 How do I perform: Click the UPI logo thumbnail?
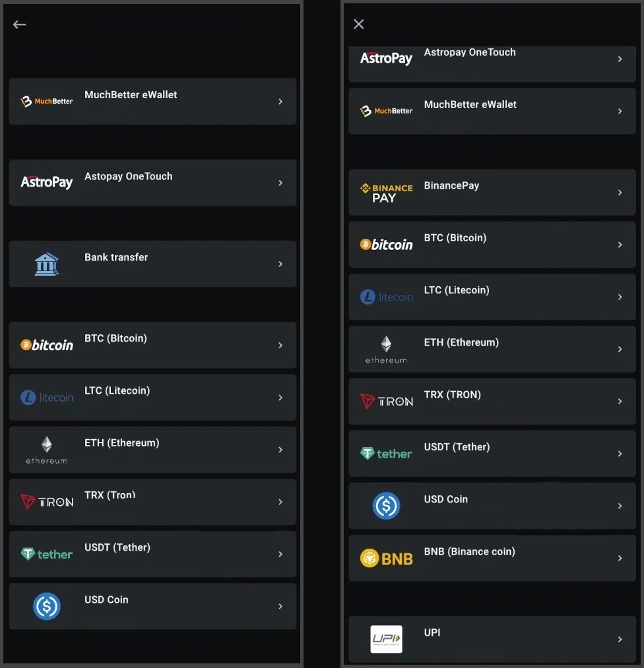(386, 639)
